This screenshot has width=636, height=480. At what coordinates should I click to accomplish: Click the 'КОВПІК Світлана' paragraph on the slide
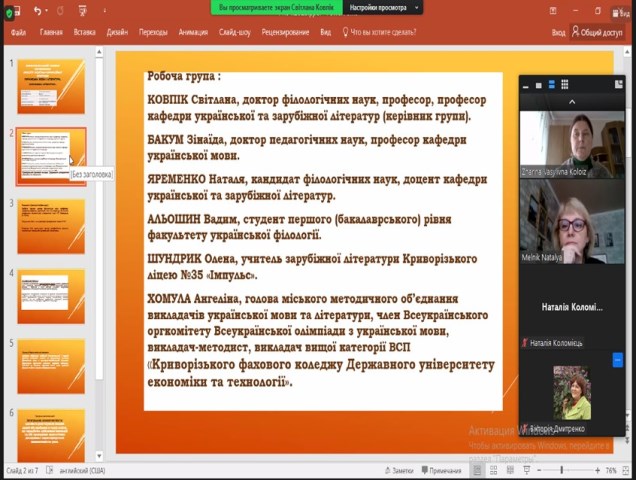click(317, 108)
